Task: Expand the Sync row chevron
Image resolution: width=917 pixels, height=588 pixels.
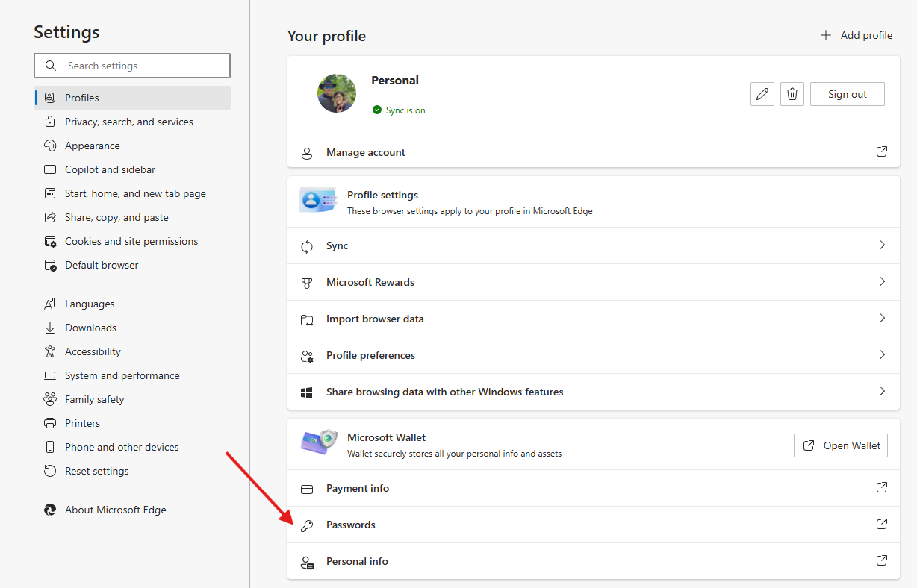Action: (882, 245)
